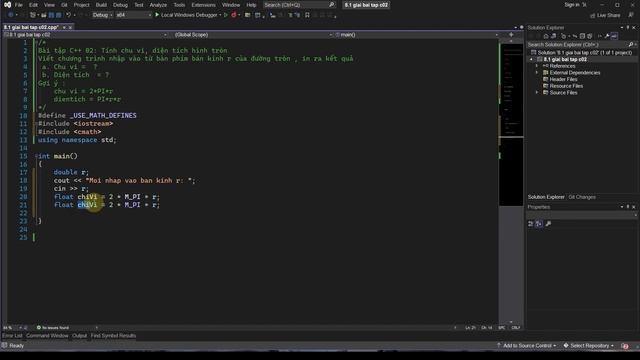This screenshot has height=360, width=640.
Task: Open the Local Windows Debugger dropdown arrow
Action: click(x=220, y=15)
